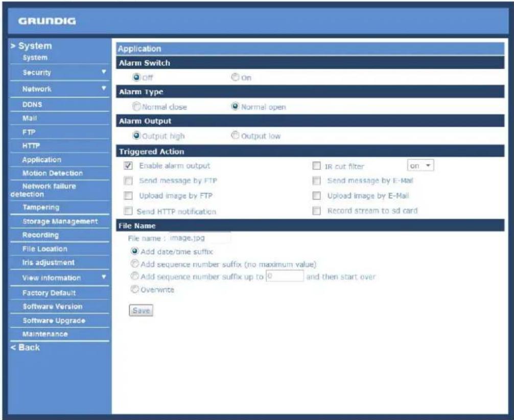The image size is (514, 420).
Task: Toggle Enable alarm output checkbox
Action: pyautogui.click(x=128, y=166)
